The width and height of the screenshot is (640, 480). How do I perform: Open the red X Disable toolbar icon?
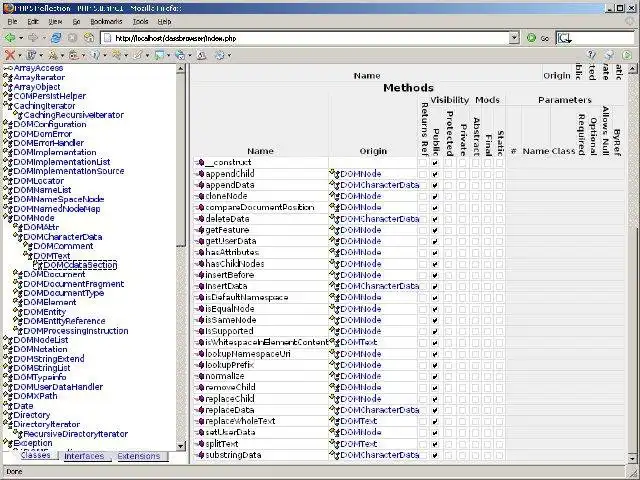[10, 55]
